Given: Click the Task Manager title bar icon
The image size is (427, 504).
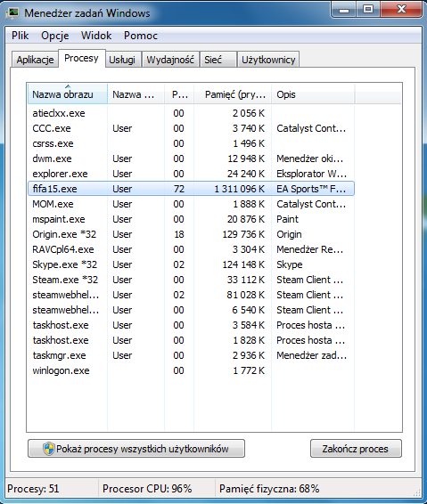Looking at the screenshot, I should (13, 13).
